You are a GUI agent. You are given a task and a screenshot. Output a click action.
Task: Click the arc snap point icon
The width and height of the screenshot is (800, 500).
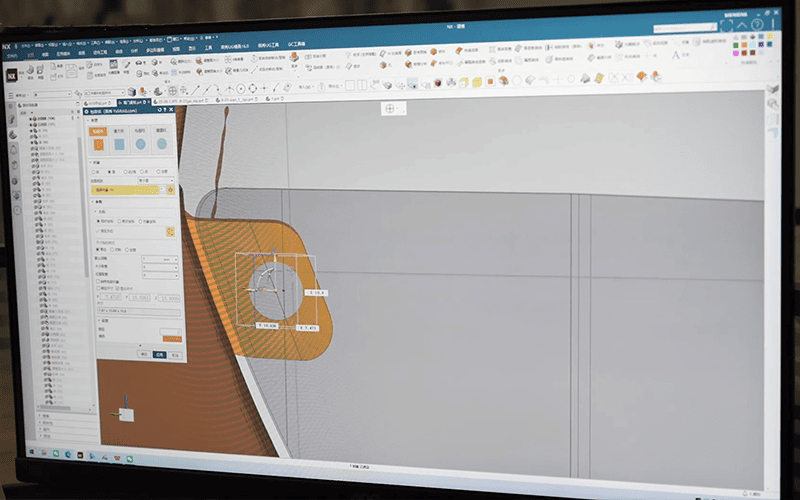[218, 90]
